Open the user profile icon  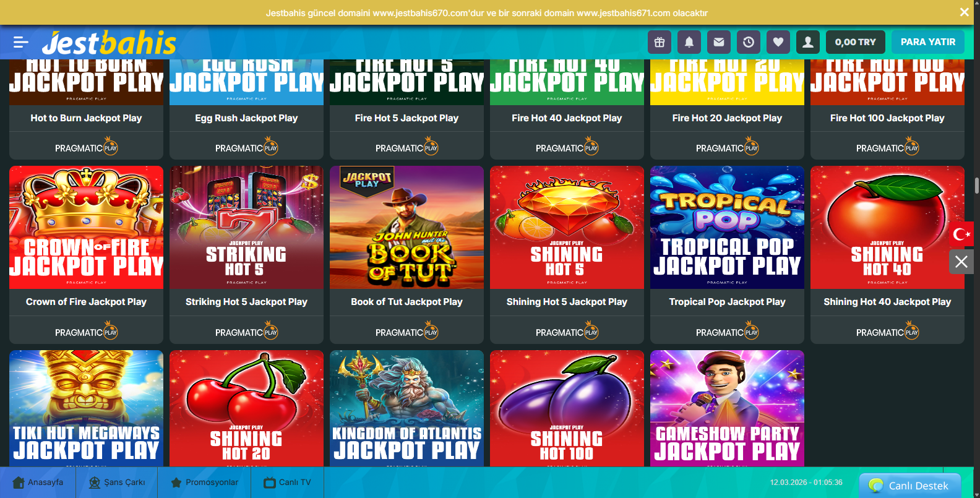pos(808,42)
